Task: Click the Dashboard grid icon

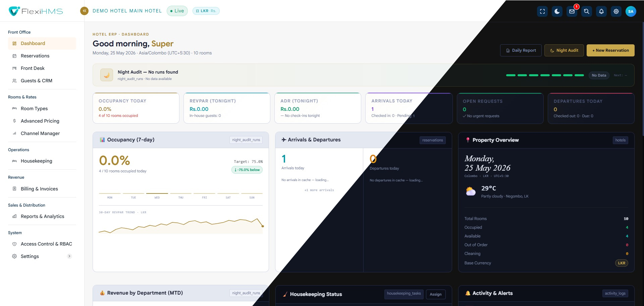Action: (x=14, y=43)
